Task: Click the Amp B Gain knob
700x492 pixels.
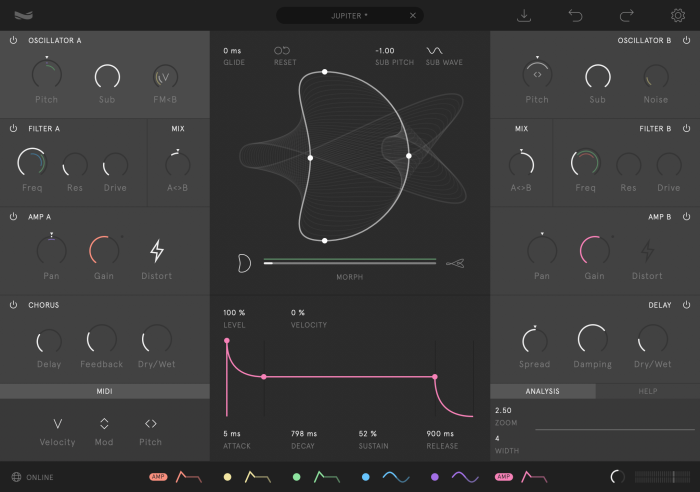Action: 594,250
